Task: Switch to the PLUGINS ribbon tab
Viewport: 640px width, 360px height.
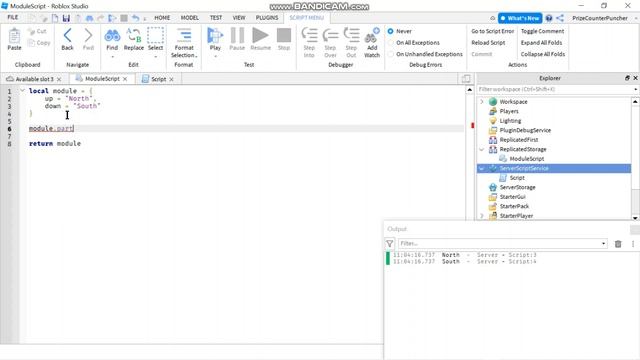Action: (x=267, y=18)
